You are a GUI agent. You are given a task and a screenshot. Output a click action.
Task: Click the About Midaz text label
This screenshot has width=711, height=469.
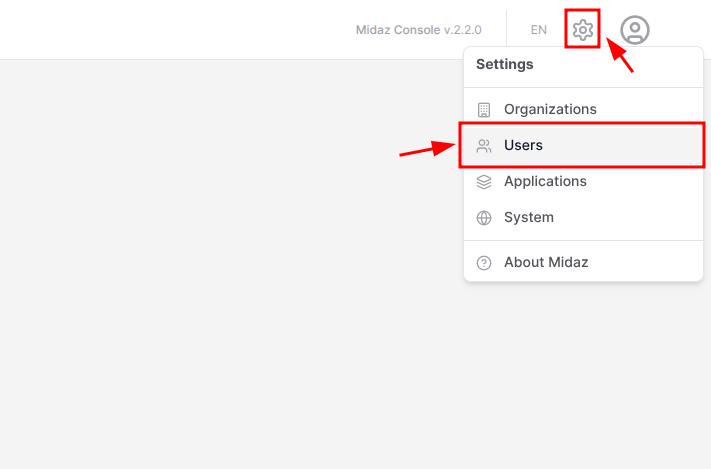click(546, 262)
